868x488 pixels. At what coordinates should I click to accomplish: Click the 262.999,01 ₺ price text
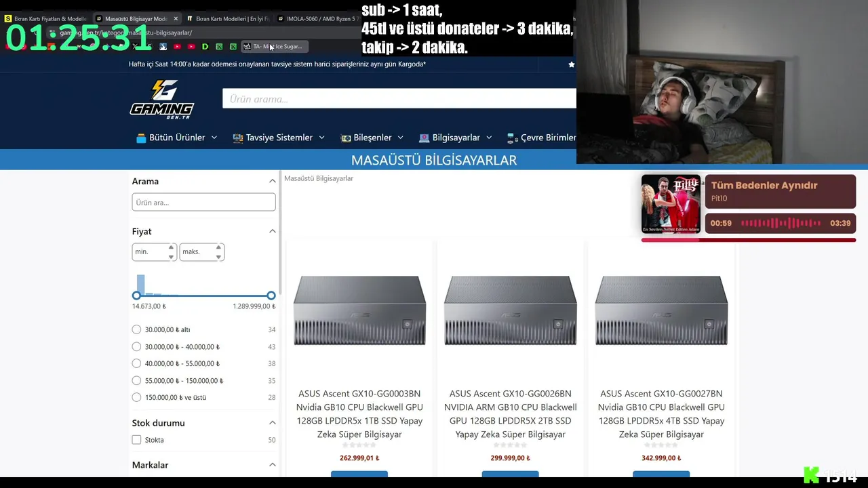click(359, 458)
